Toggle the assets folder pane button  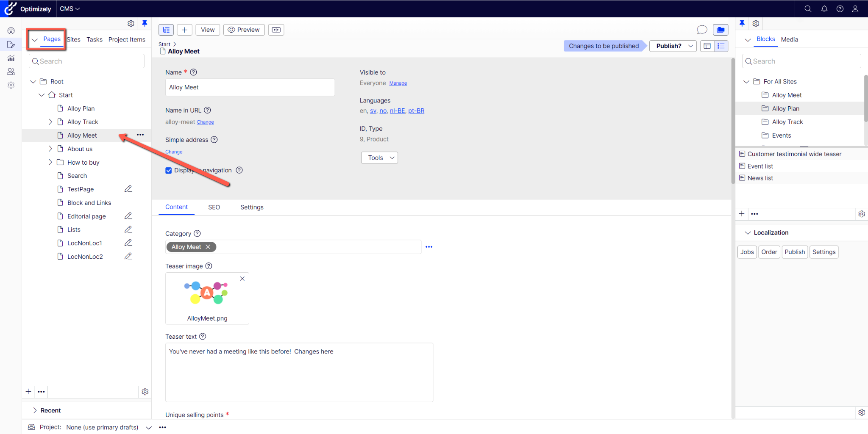[x=721, y=30]
